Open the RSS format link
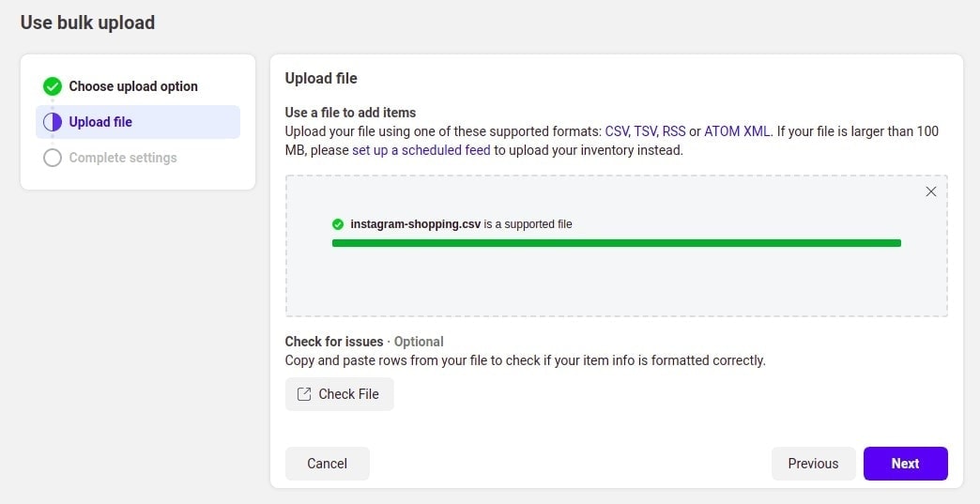The image size is (980, 504). tap(674, 131)
